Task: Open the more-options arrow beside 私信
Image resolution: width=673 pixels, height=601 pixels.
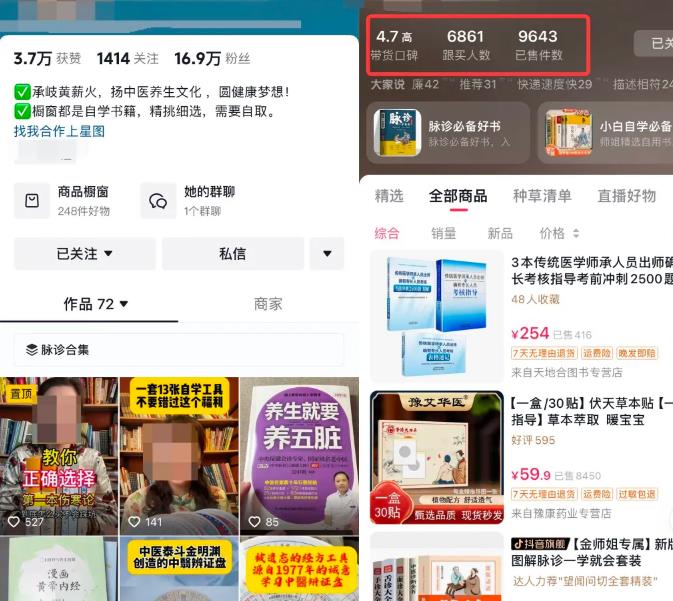Action: pyautogui.click(x=327, y=254)
